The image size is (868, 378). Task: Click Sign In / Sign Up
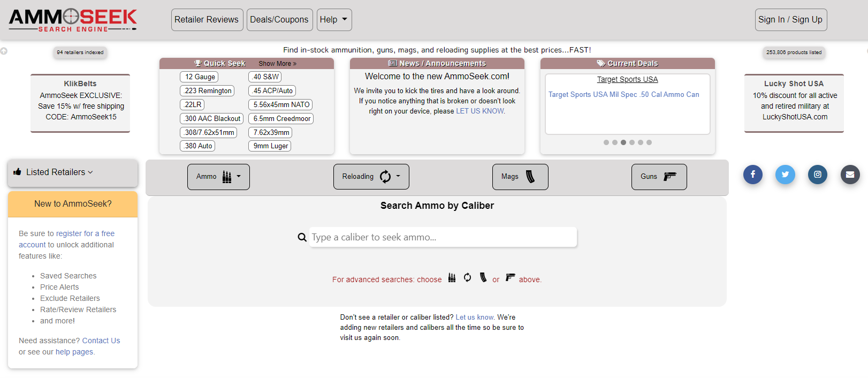[x=791, y=20]
